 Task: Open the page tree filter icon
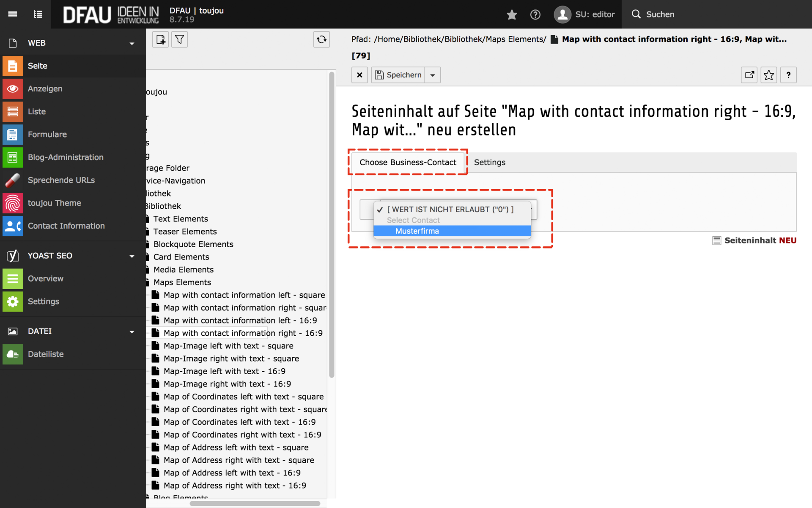pos(179,40)
